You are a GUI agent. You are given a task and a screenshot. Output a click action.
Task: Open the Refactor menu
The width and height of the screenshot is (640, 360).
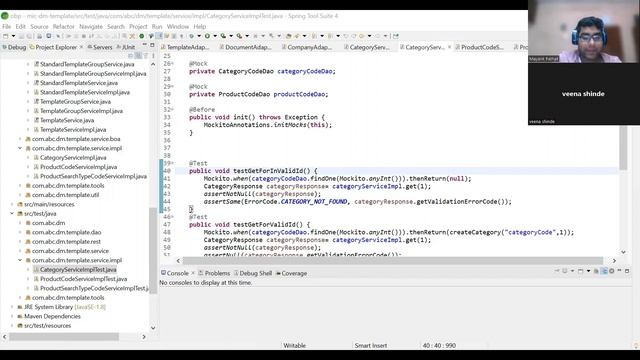pyautogui.click(x=64, y=27)
